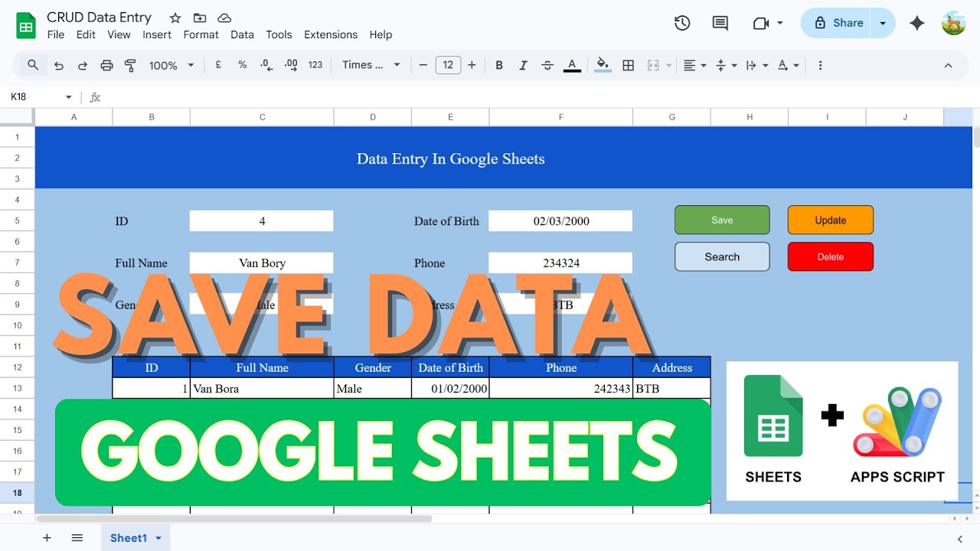Format as percent
The image size is (980, 551).
242,65
